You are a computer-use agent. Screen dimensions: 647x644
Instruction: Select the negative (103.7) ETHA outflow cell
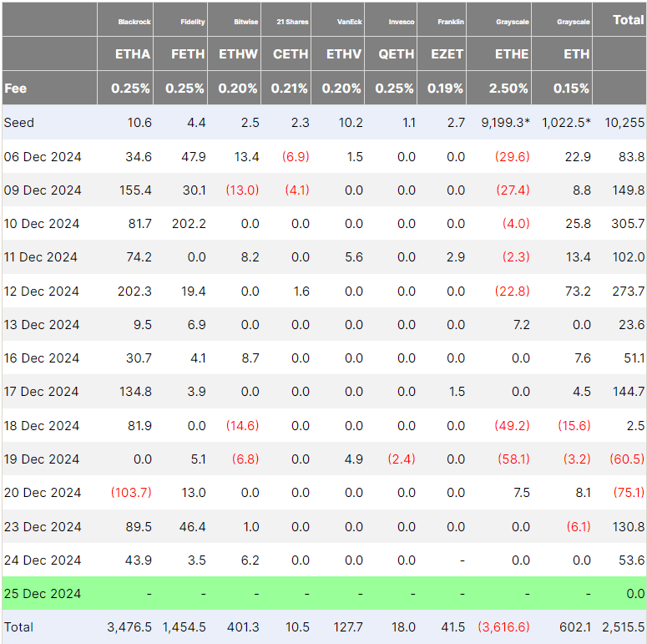point(131,493)
